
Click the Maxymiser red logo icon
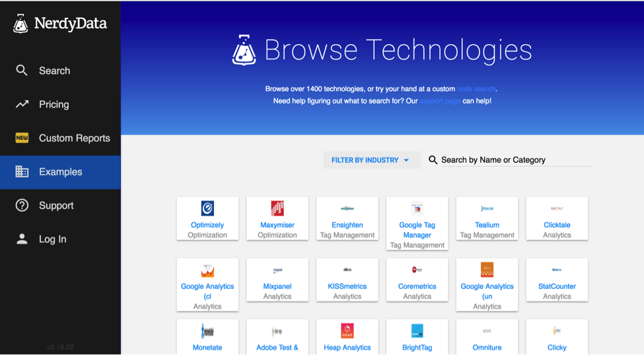(x=277, y=209)
